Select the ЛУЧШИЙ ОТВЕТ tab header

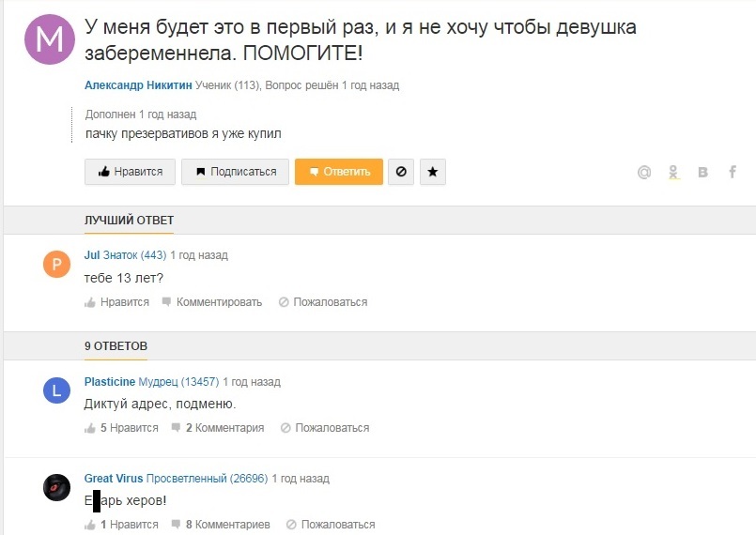pos(129,221)
